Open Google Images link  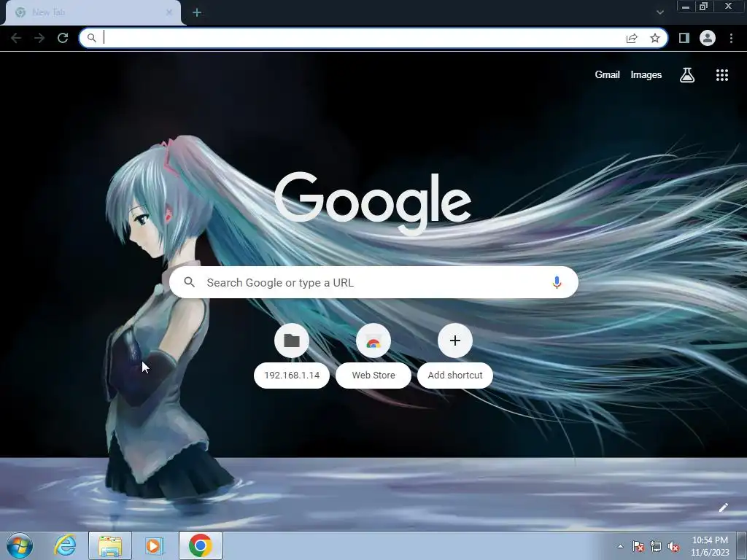[646, 75]
